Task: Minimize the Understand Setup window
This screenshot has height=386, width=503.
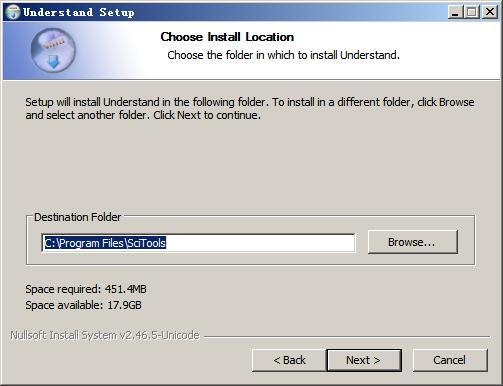Action: click(455, 12)
